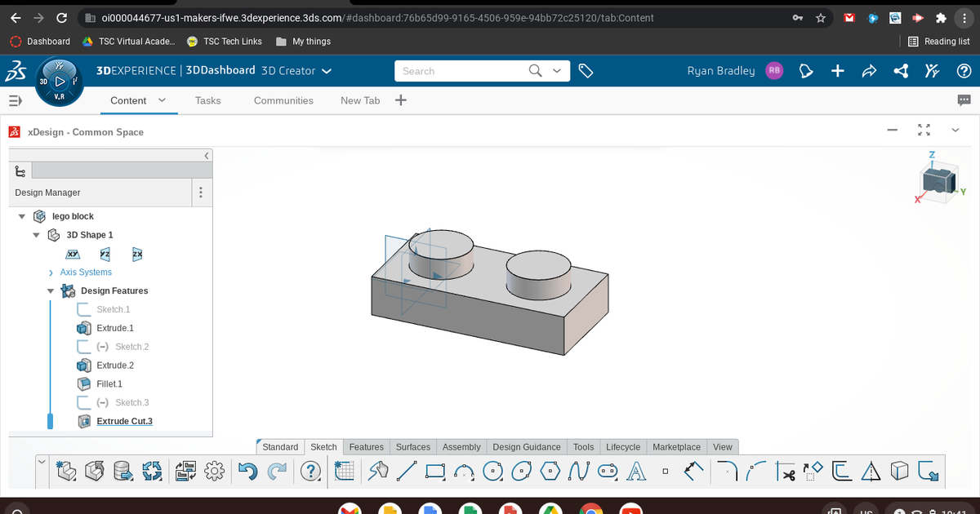
Task: Select the Mirror entities triangle tool
Action: point(870,471)
